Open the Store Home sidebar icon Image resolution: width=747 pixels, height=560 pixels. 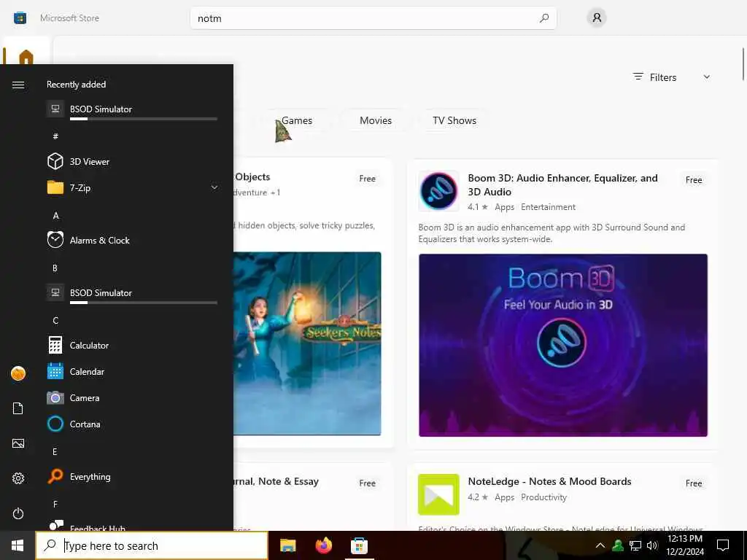tap(26, 57)
